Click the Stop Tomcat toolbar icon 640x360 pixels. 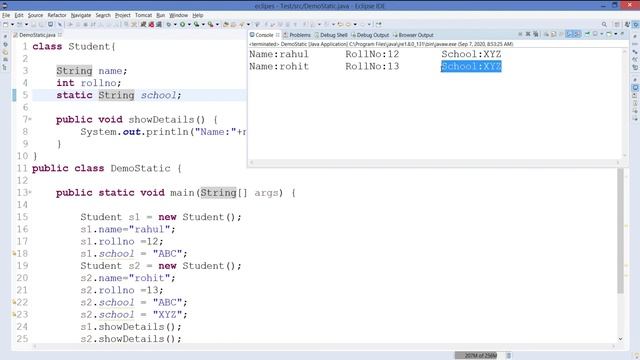(151, 24)
